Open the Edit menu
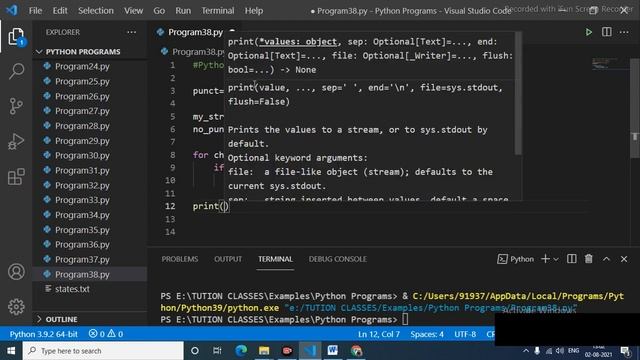Viewport: 640px width, 360px height. 60,11
